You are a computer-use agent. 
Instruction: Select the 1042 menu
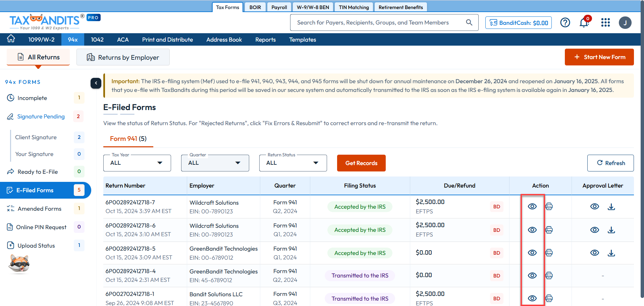click(x=97, y=40)
